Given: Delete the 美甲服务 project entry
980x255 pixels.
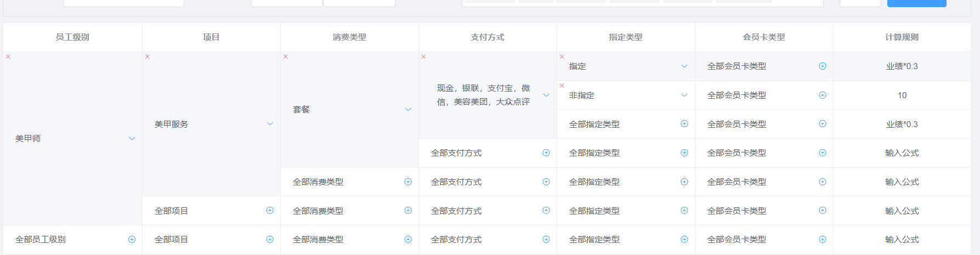Looking at the screenshot, I should (x=148, y=56).
